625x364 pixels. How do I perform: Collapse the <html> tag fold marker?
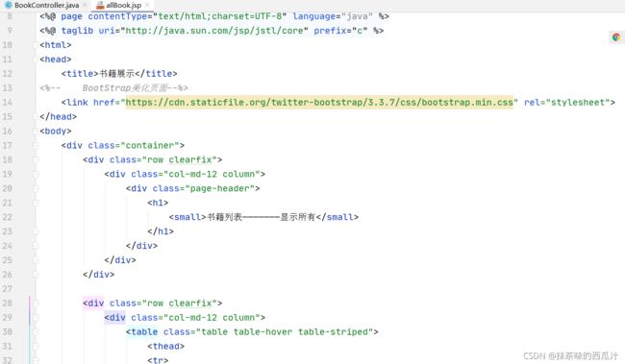point(36,45)
